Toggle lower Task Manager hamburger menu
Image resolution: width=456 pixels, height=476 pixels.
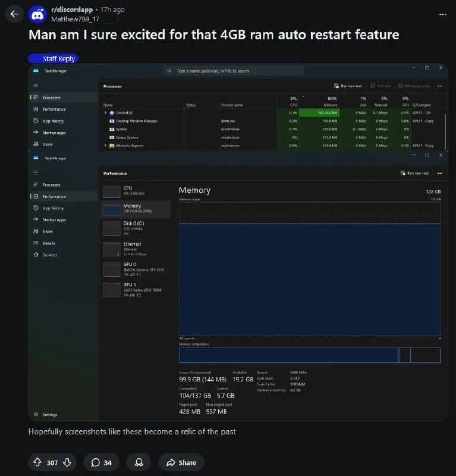(x=36, y=173)
